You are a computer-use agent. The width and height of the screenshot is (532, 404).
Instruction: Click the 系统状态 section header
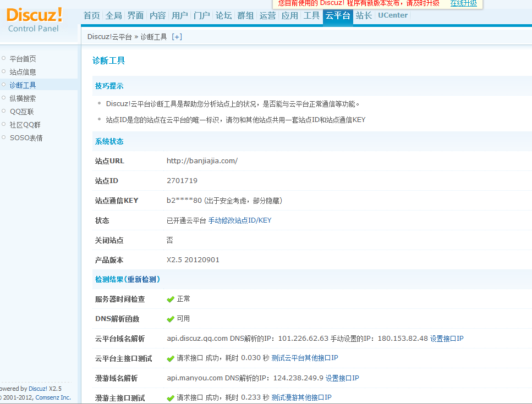[109, 142]
